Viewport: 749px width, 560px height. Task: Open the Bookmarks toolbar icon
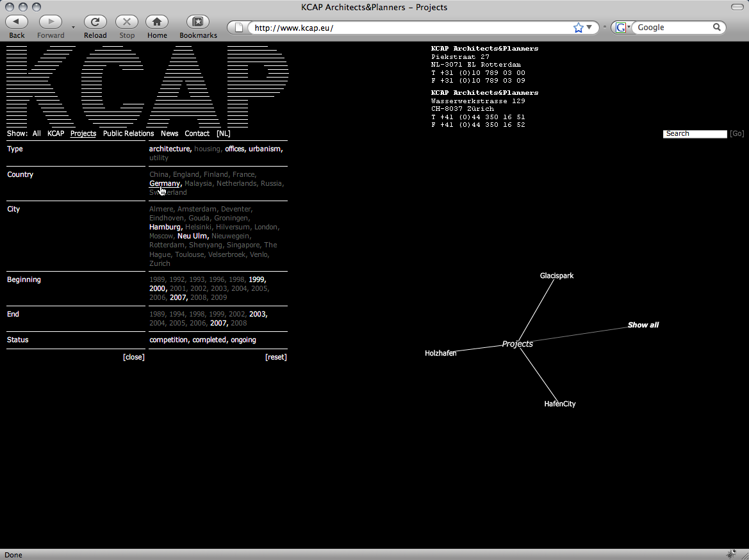pyautogui.click(x=198, y=22)
